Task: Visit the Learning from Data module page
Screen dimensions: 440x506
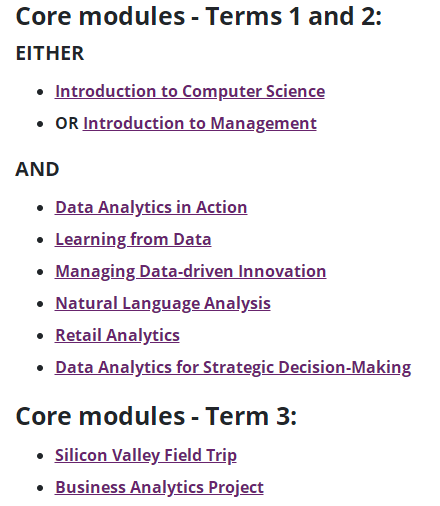Action: [x=133, y=239]
